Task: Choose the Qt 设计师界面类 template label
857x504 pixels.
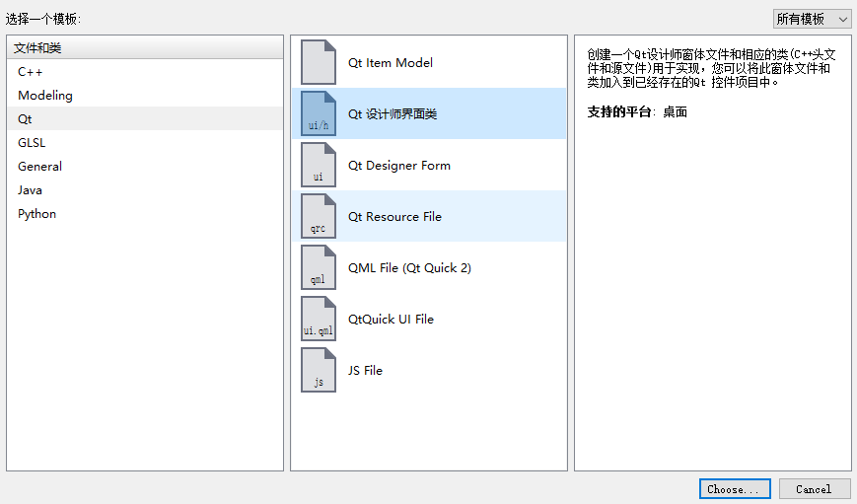Action: coord(393,114)
